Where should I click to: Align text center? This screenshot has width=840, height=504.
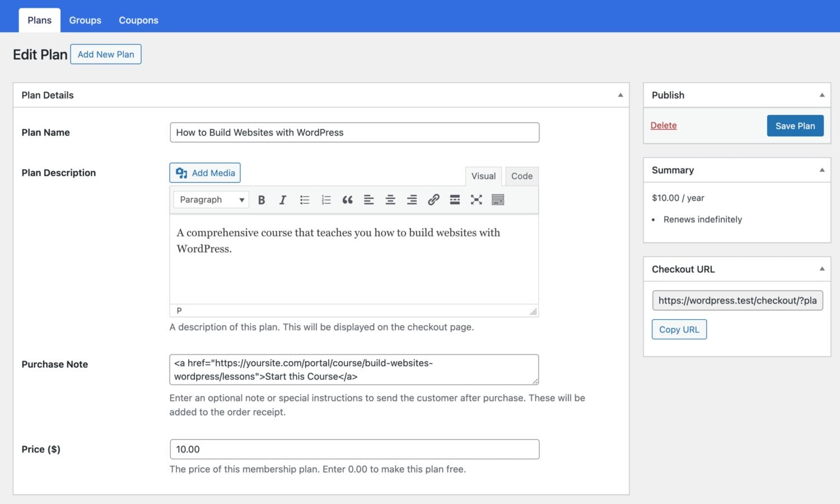[390, 200]
